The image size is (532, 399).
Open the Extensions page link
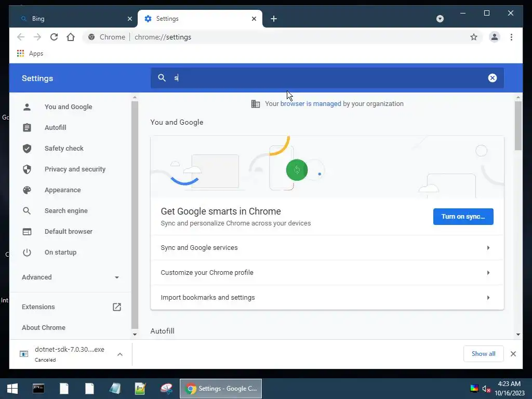click(x=70, y=307)
